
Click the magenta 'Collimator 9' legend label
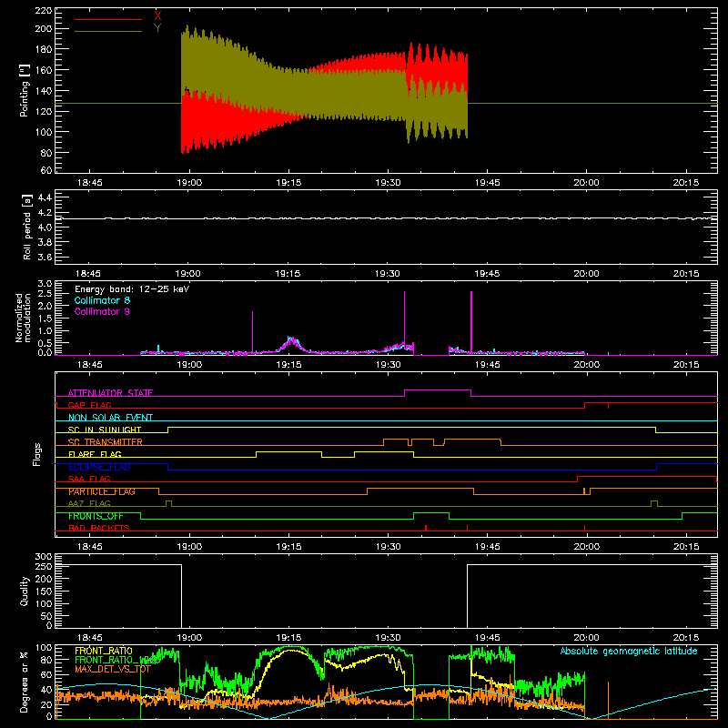102,311
